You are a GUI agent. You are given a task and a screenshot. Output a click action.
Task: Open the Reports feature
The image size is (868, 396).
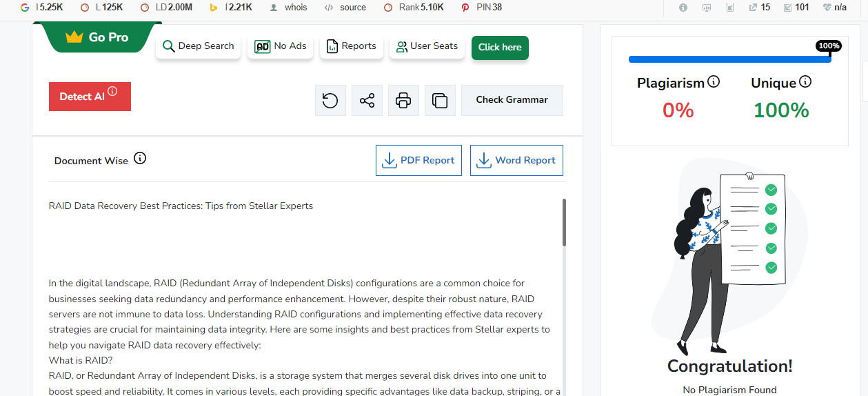pos(351,46)
